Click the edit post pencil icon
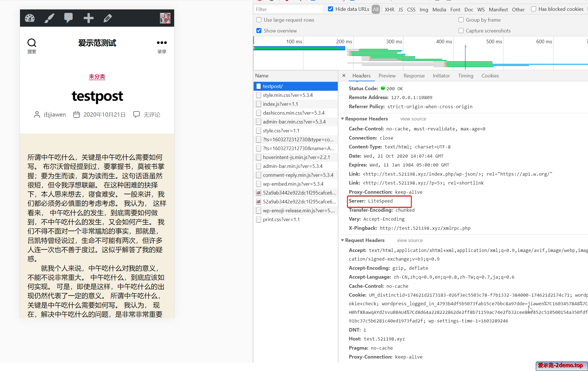Viewport: 588px width, 371px height. tap(108, 18)
